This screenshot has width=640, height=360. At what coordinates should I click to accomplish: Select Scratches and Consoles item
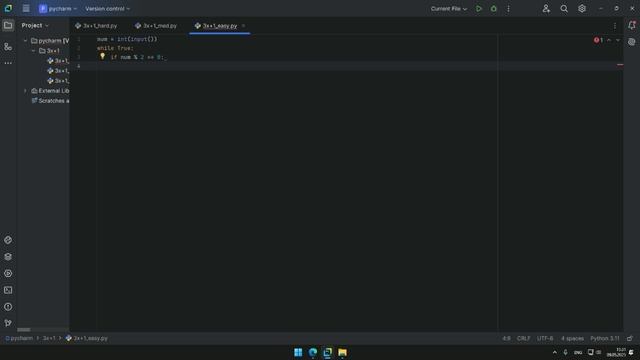point(50,101)
